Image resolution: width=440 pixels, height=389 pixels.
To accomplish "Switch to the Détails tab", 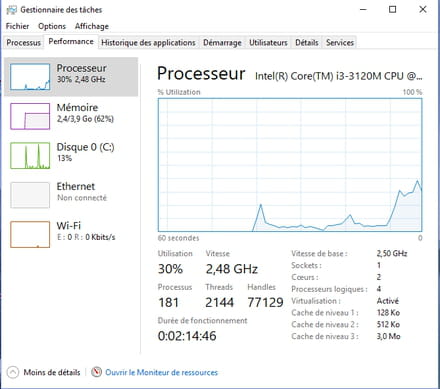I will pos(307,43).
